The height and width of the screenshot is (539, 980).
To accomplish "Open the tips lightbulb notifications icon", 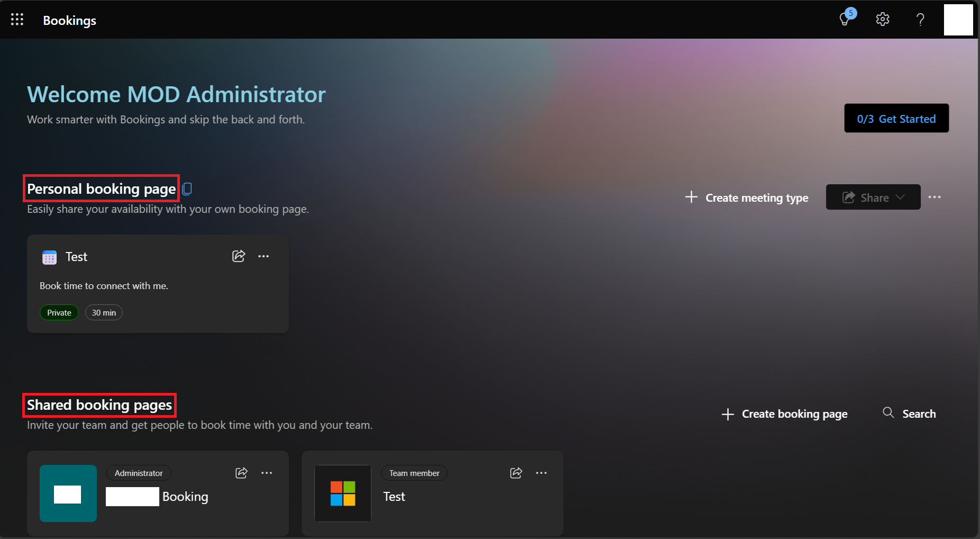I will point(846,19).
